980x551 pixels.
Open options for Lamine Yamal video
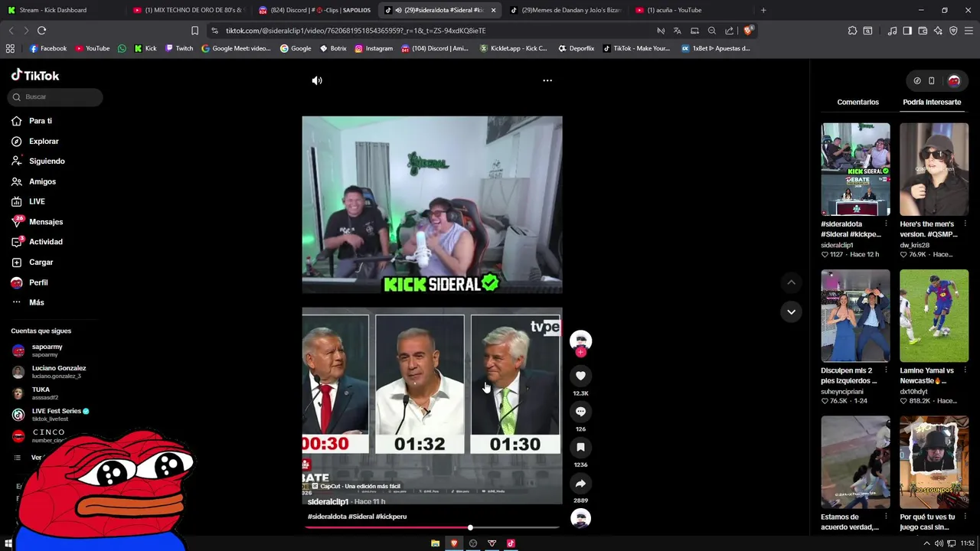pyautogui.click(x=964, y=370)
